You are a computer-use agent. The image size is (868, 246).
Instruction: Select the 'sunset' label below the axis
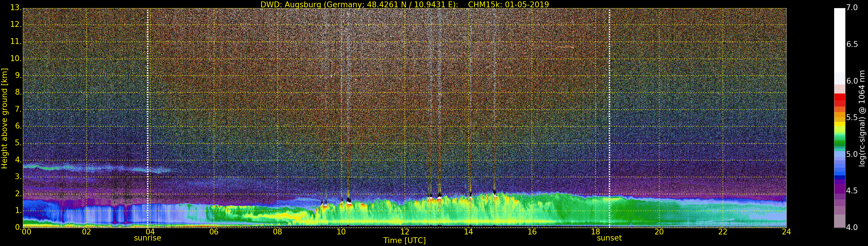point(609,238)
